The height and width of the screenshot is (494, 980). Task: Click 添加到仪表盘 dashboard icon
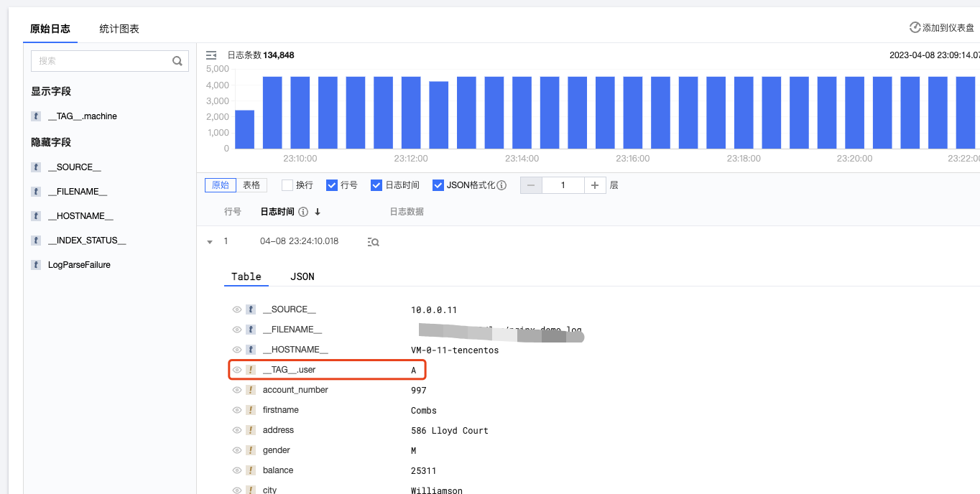[x=915, y=28]
